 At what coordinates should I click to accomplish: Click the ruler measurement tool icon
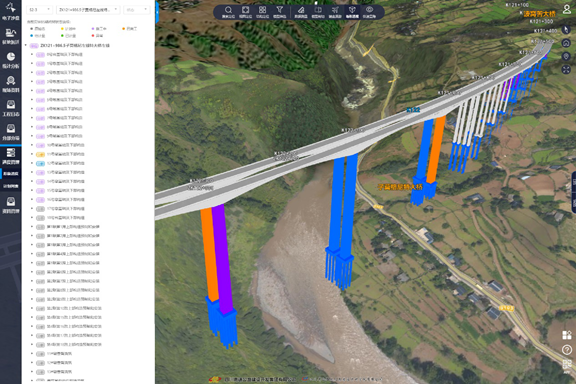click(301, 10)
